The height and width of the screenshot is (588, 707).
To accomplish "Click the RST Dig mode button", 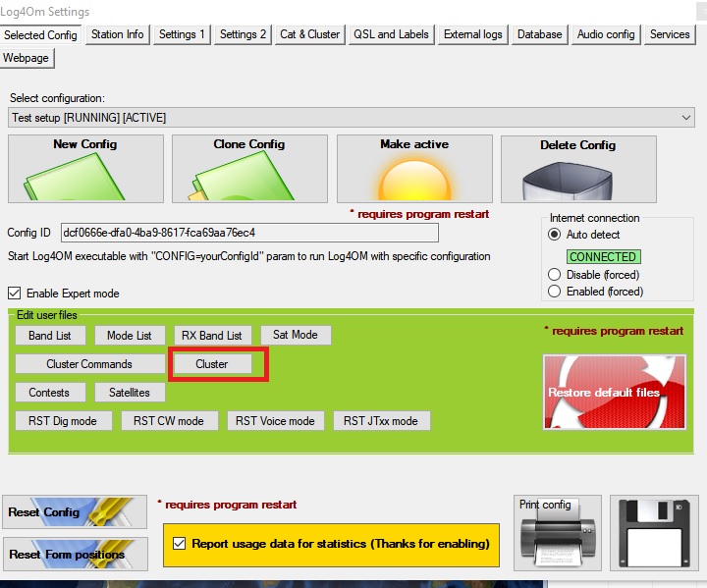I will (x=63, y=421).
